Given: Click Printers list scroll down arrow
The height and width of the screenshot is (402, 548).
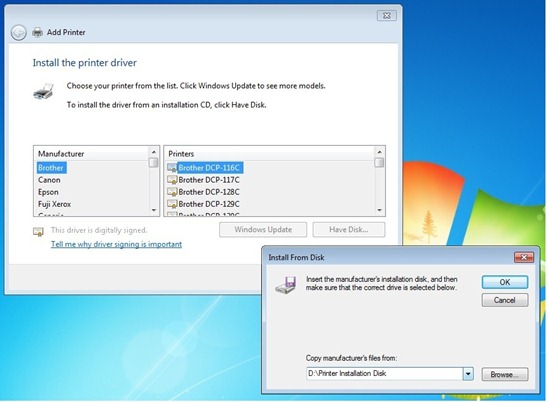Looking at the screenshot, I should [x=379, y=210].
